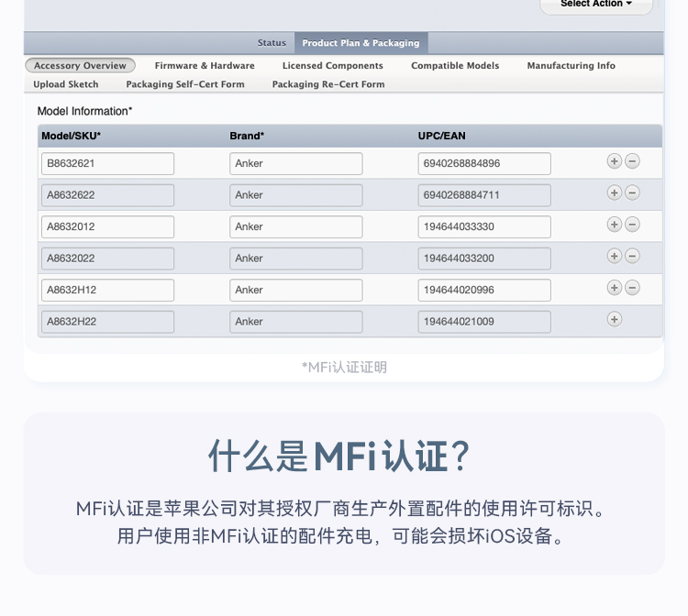Click the Model/SKU field containing A8632022

point(108,258)
